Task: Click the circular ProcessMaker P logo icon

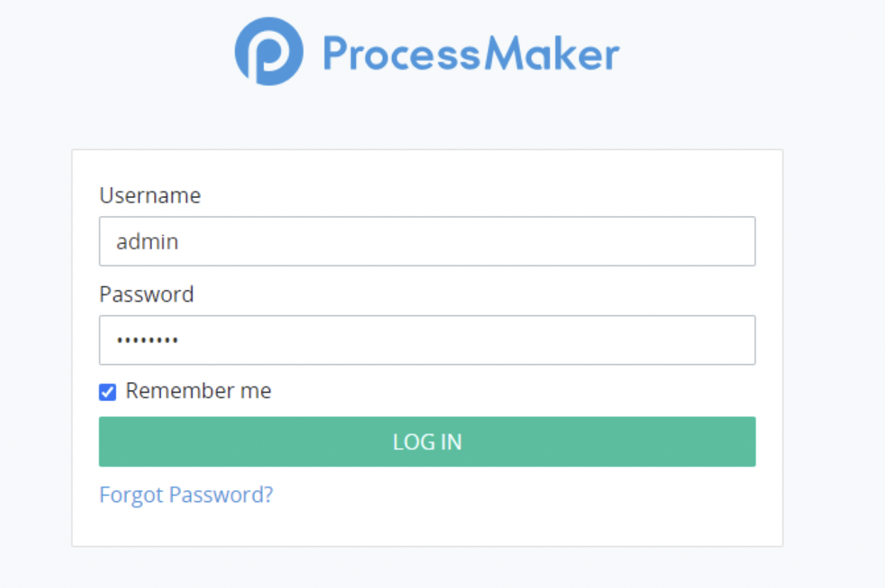Action: (269, 52)
